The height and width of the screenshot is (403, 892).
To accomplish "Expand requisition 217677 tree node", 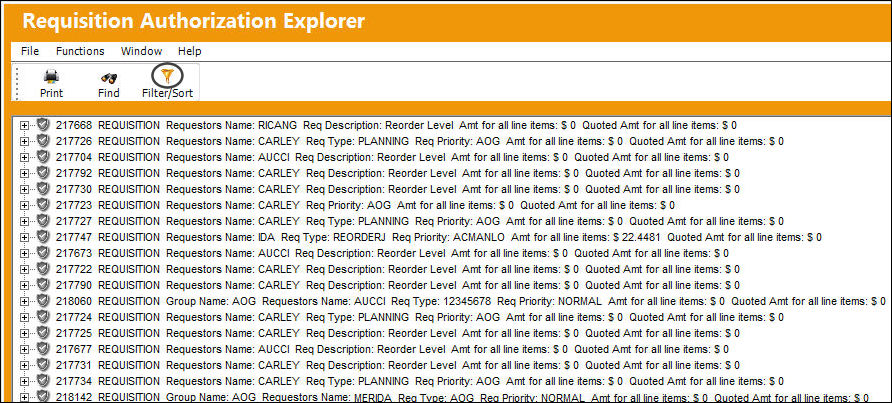I will coord(24,349).
